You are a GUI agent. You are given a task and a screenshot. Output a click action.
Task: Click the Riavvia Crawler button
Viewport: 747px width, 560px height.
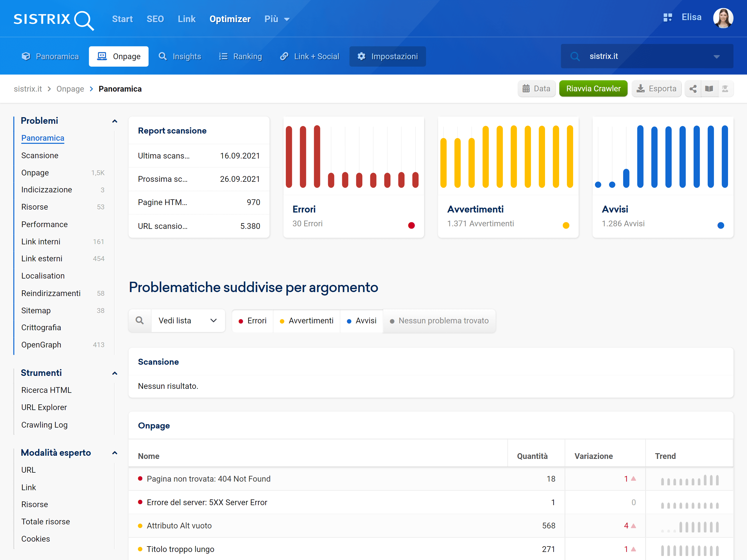coord(593,89)
